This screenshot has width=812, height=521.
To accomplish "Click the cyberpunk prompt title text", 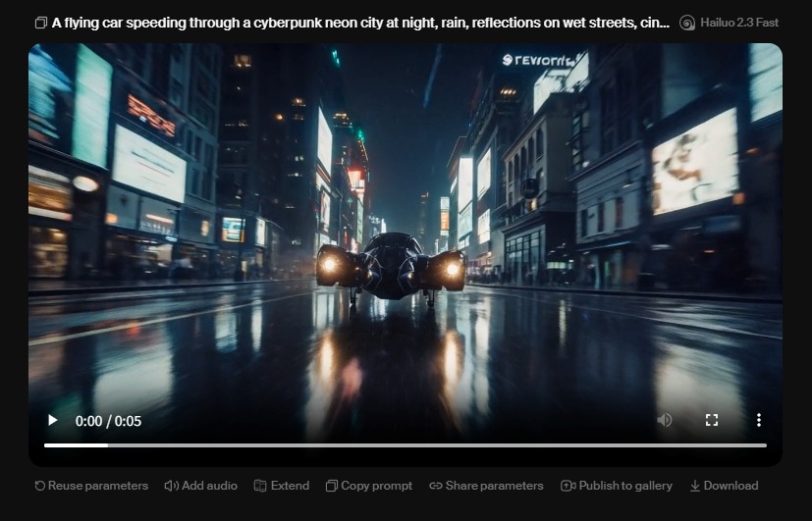I will point(361,23).
